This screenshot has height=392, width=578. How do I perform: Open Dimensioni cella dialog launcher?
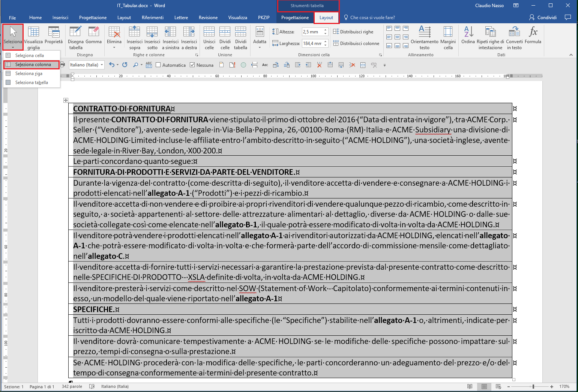380,55
